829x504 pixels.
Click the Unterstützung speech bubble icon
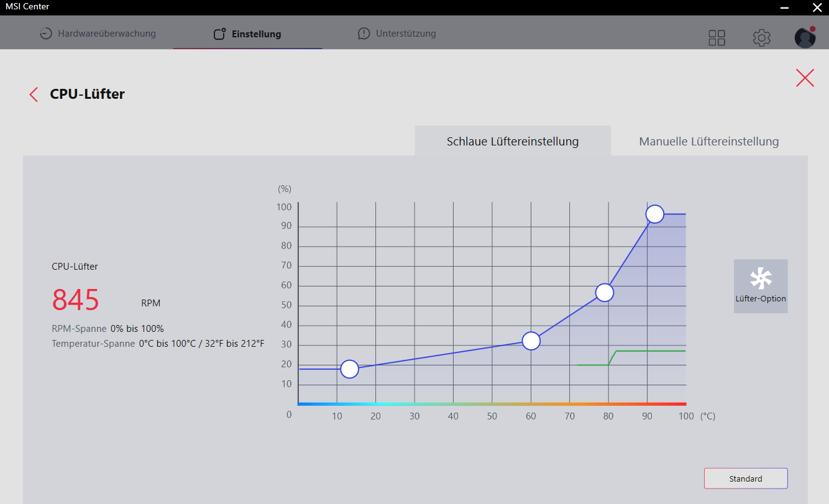point(364,34)
